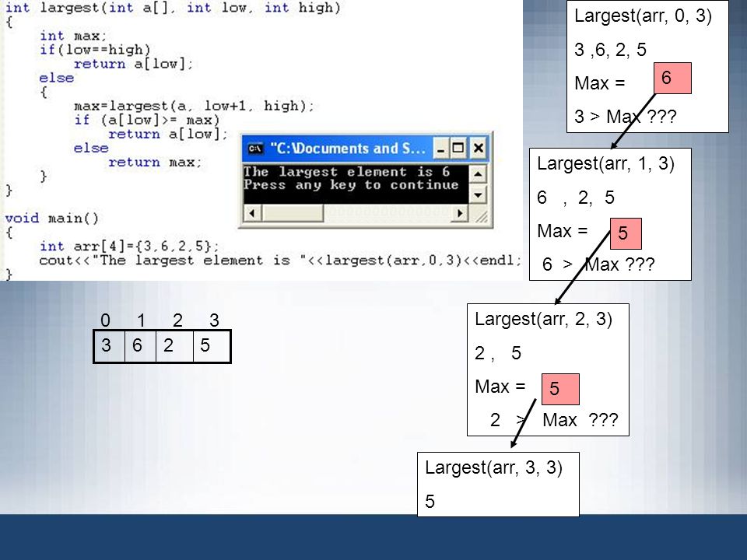This screenshot has width=747, height=560.
Task: Click index label 0 above the array
Action: (x=105, y=320)
